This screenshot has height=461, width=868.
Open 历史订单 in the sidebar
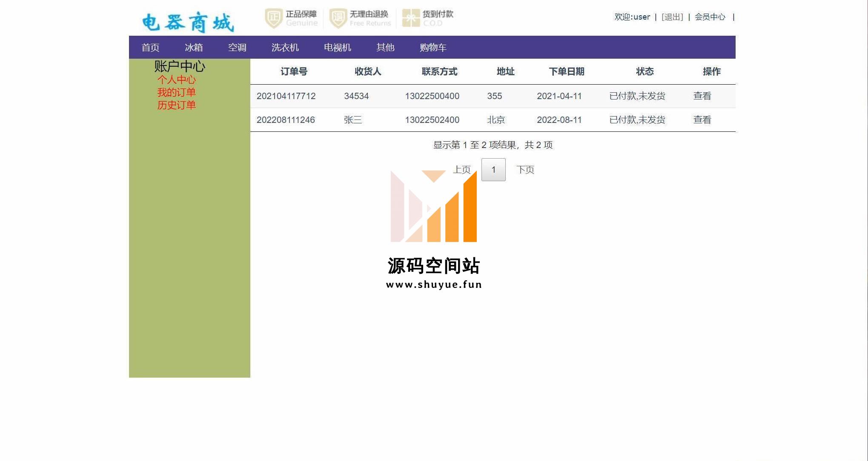click(x=176, y=105)
